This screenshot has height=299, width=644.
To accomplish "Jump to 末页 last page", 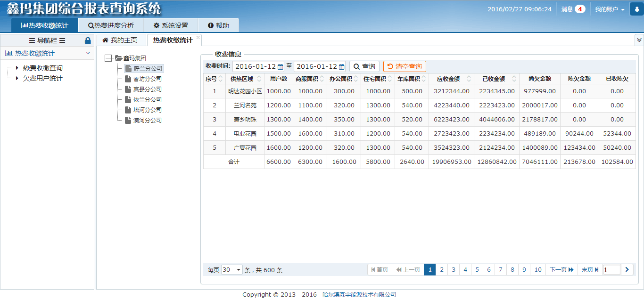I will coord(590,270).
